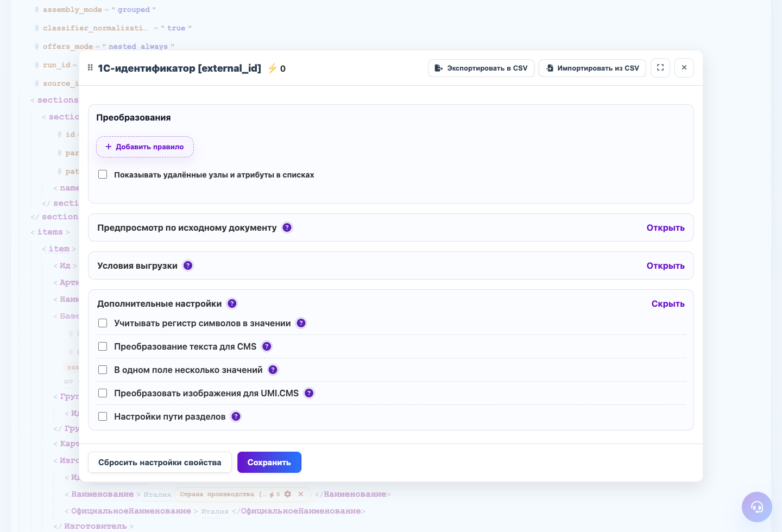The width and height of the screenshot is (782, 532).
Task: Open the Предпросмотр по исходному документу section
Action: tap(665, 227)
